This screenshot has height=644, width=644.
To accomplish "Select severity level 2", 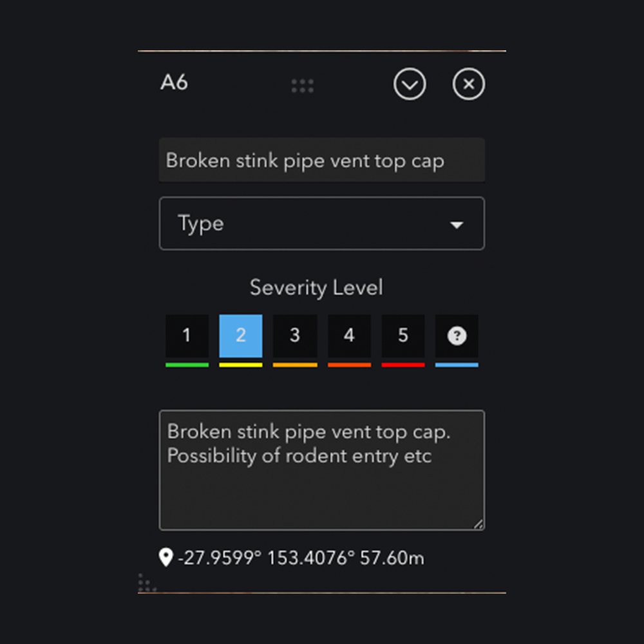I will [x=241, y=336].
